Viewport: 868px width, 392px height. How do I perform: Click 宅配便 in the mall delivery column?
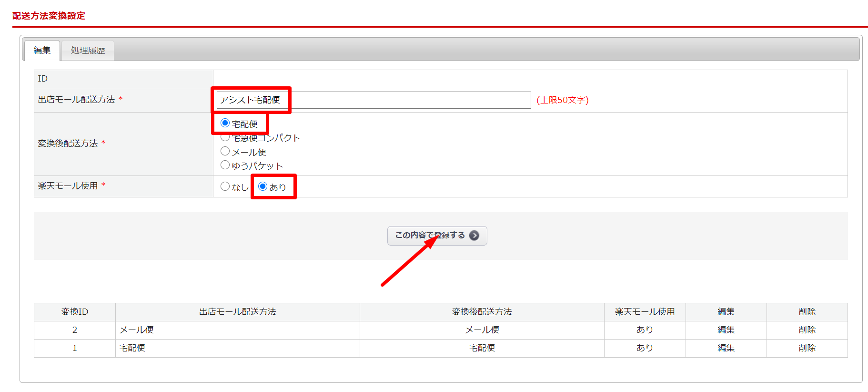click(x=132, y=348)
